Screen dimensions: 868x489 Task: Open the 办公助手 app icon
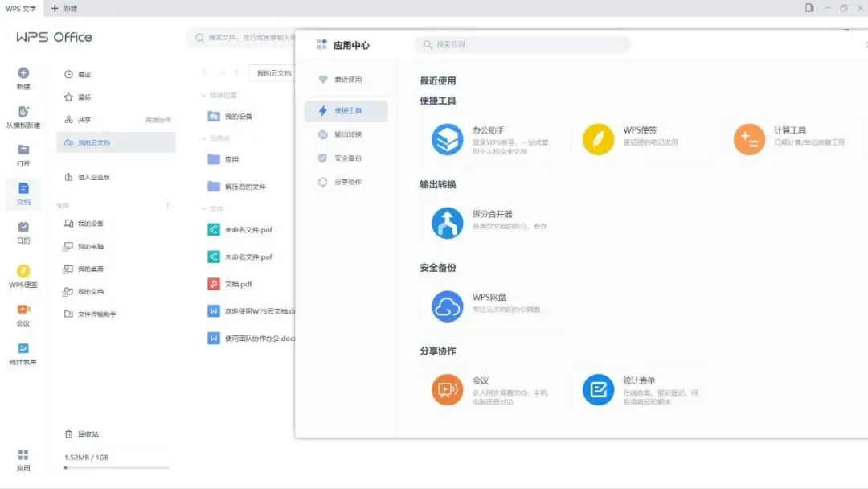point(447,139)
